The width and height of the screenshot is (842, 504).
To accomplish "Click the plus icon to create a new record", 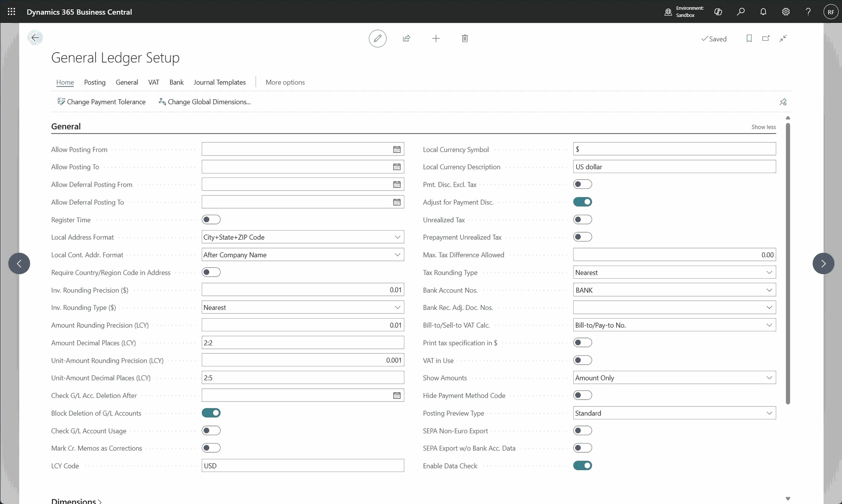I will click(x=435, y=39).
